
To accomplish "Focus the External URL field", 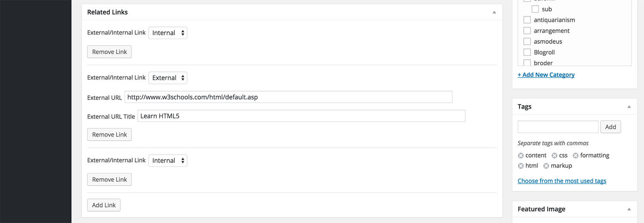I will (x=289, y=97).
